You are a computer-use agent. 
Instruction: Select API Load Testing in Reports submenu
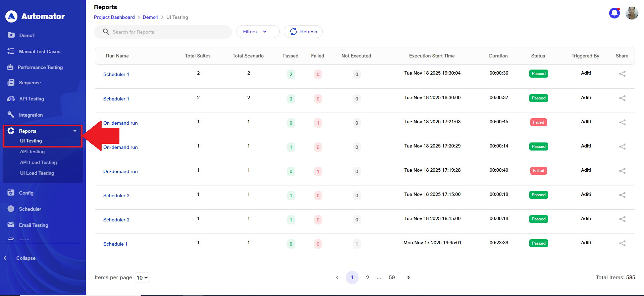38,162
